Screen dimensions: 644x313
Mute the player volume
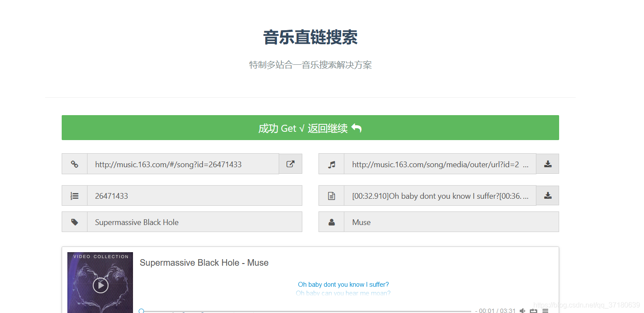point(522,311)
